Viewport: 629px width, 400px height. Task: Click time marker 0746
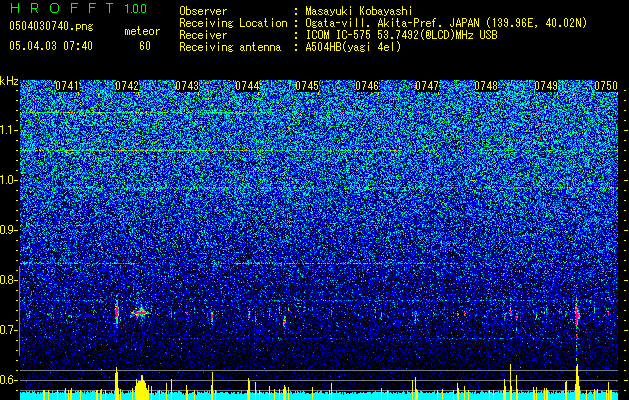coord(367,86)
